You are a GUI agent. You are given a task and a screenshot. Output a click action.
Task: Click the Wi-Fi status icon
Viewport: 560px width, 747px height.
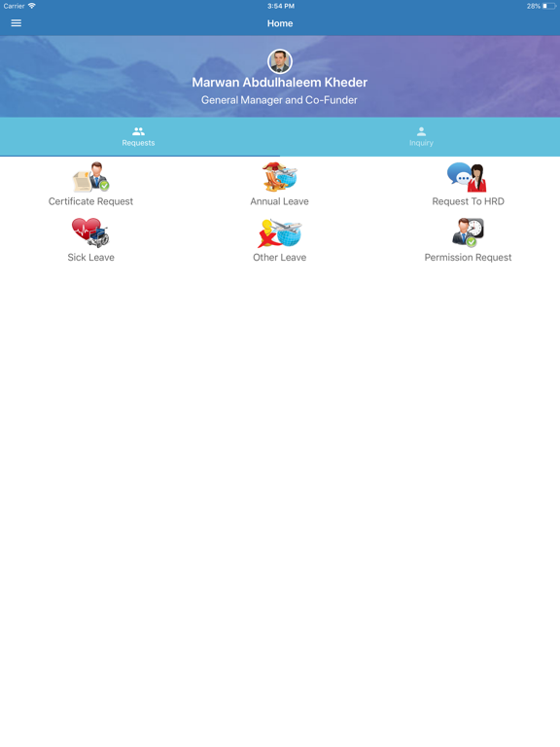(32, 6)
